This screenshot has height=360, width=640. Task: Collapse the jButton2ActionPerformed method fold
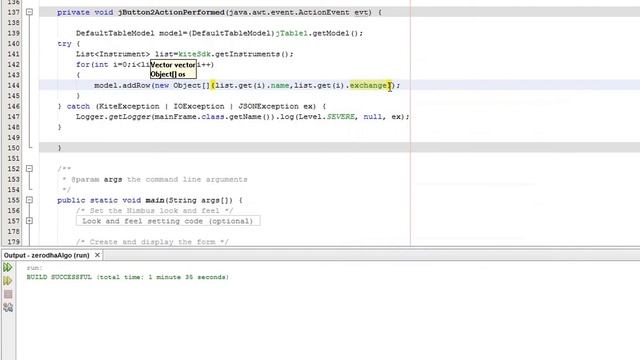click(29, 12)
